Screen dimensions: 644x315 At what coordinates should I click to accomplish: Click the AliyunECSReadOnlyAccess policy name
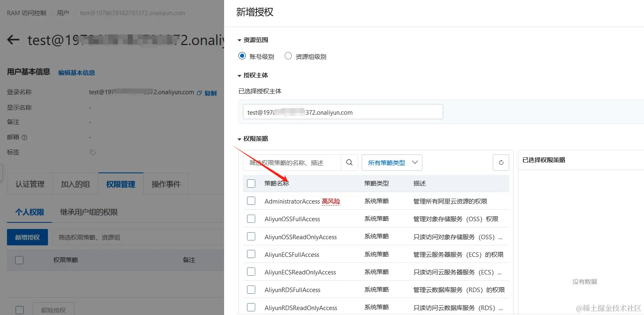point(300,272)
